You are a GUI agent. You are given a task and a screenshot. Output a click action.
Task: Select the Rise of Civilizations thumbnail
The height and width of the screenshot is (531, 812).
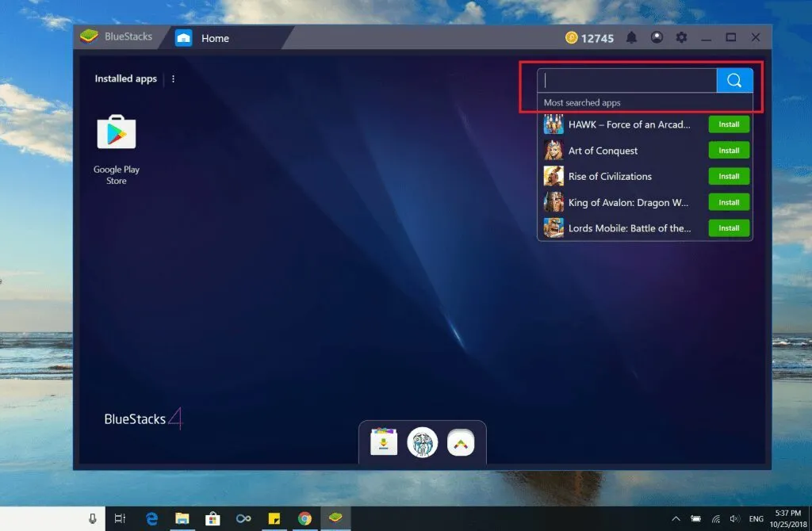[x=553, y=176]
